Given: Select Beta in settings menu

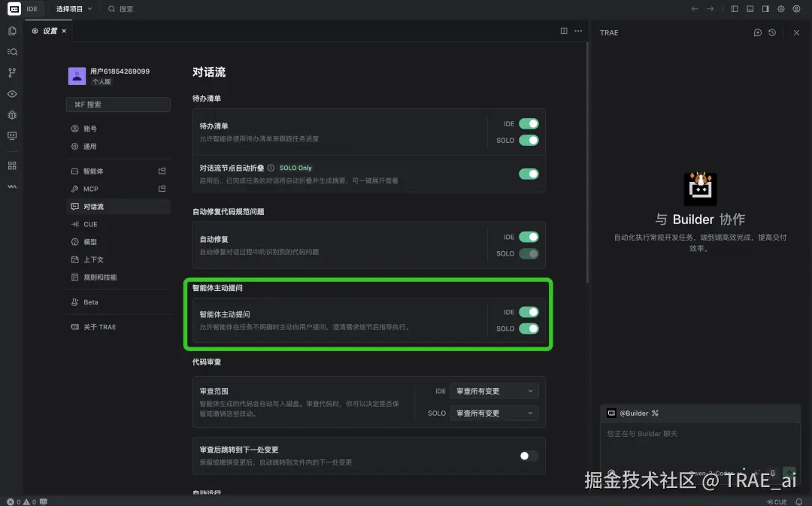Looking at the screenshot, I should point(119,302).
